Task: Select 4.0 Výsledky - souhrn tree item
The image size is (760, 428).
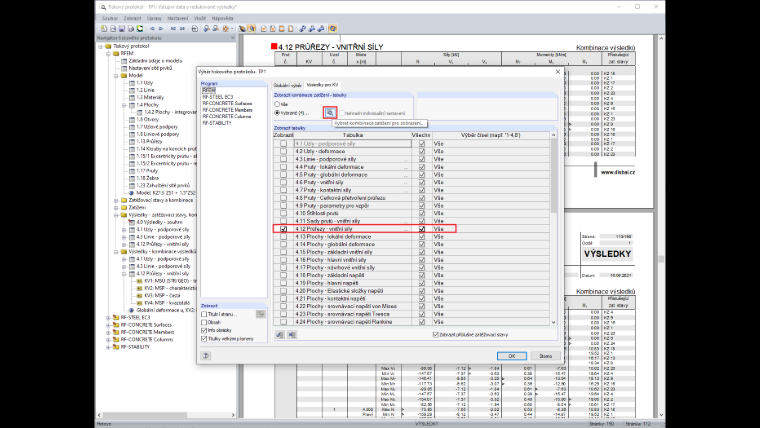Action: (x=159, y=222)
